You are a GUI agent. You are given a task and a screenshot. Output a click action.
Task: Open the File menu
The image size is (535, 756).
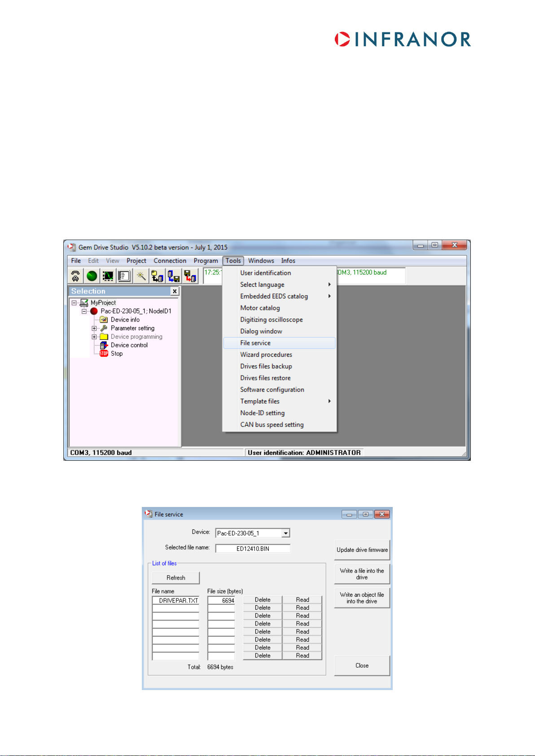pos(76,261)
